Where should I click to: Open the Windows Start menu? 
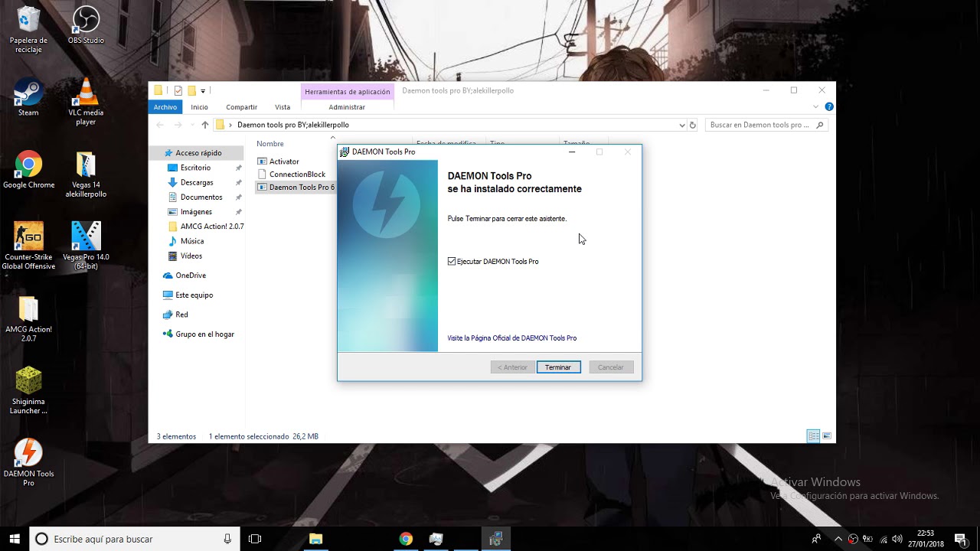[15, 539]
